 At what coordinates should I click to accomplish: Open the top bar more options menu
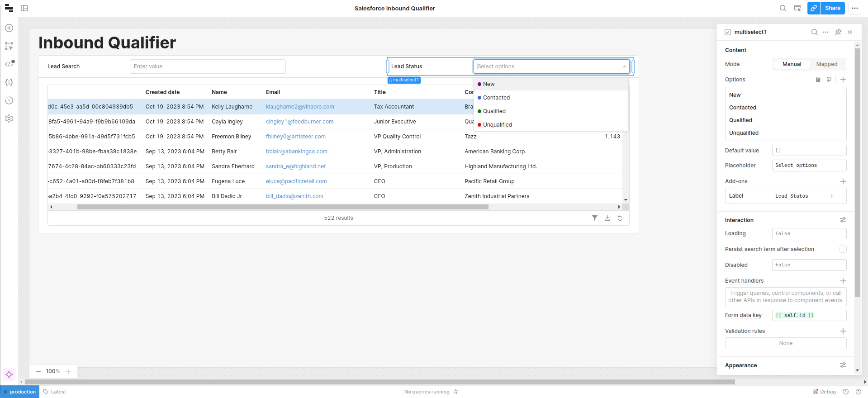(854, 8)
